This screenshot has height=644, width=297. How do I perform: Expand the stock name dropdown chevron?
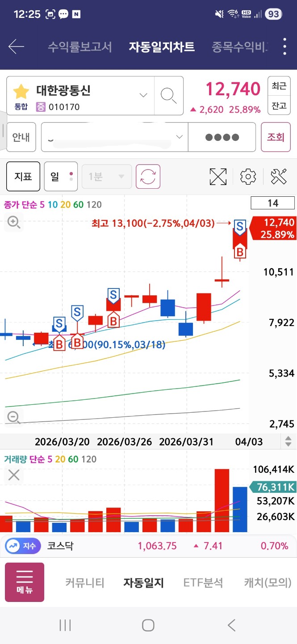click(x=143, y=95)
